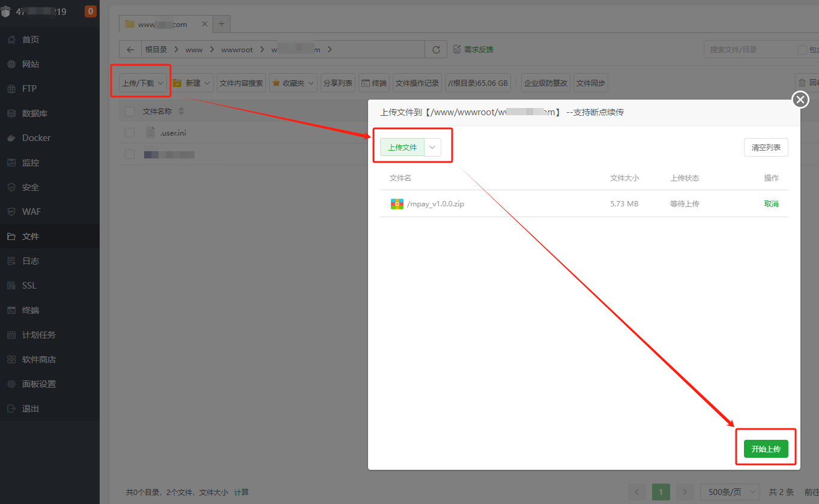Click the refresh directory icon
This screenshot has height=504, width=819.
tap(436, 50)
